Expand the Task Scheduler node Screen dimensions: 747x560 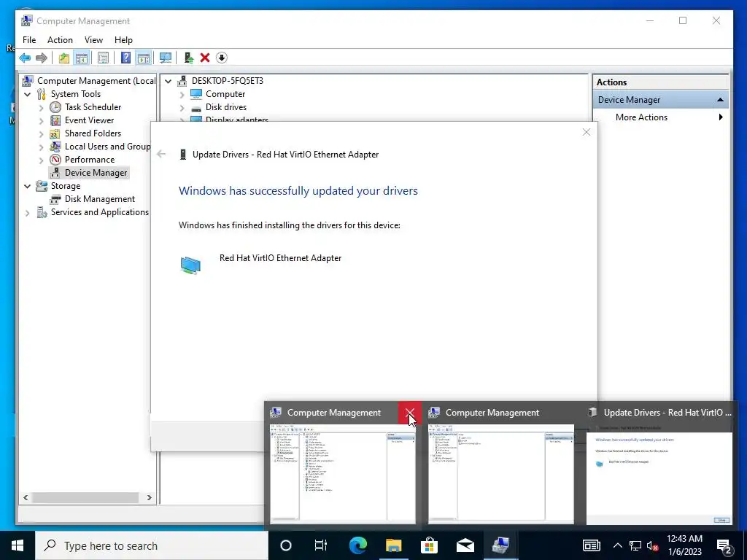(41, 108)
